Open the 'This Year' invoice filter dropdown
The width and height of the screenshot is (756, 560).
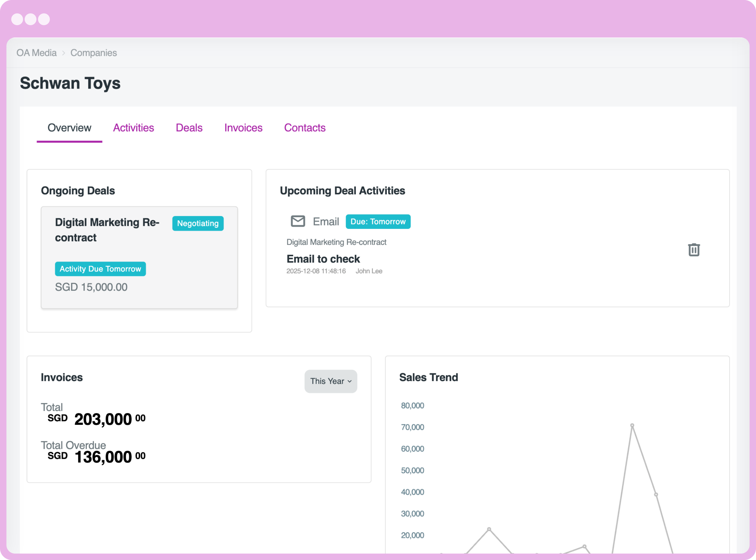[331, 381]
